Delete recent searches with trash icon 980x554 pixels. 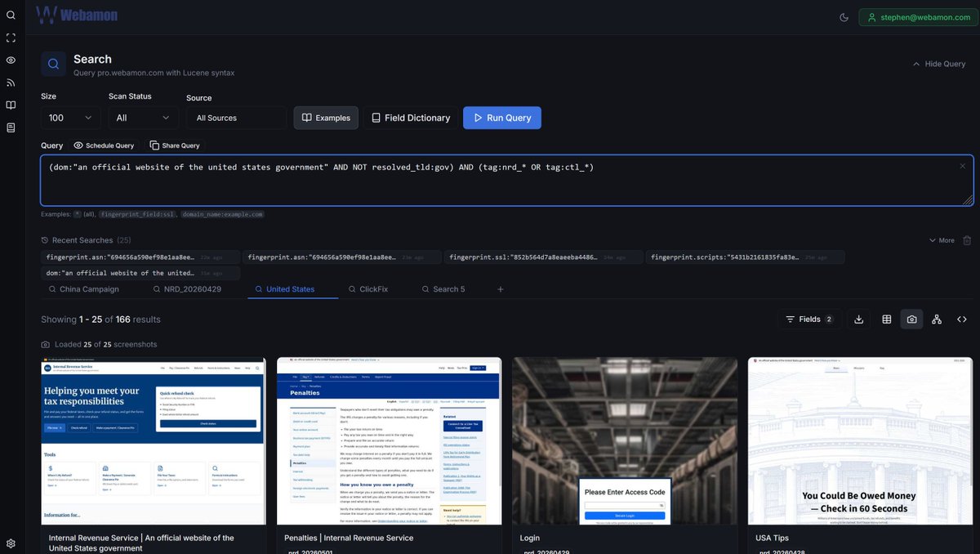[x=967, y=240]
